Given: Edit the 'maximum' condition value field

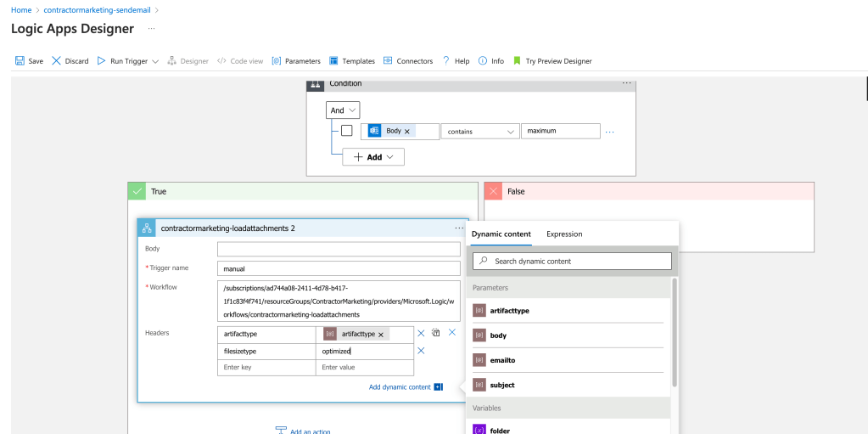Looking at the screenshot, I should 560,132.
